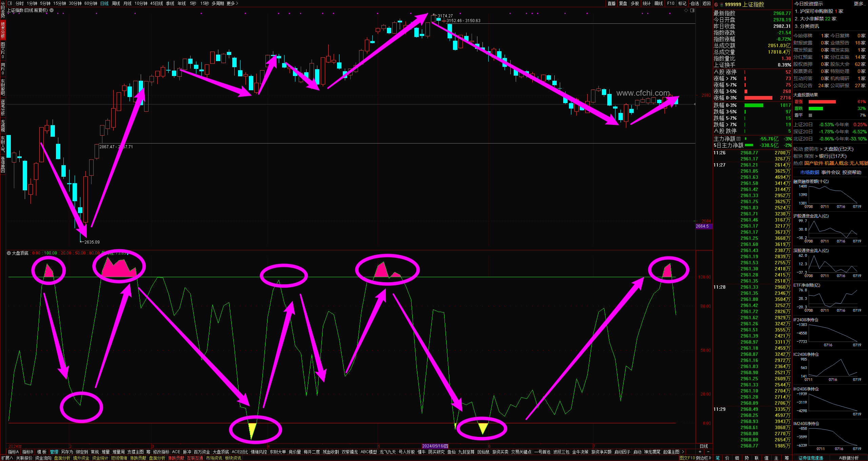Image resolution: width=868 pixels, height=461 pixels.
Task: Collapse the 大盘顶底 indicator panel toggle
Action: pos(9,253)
